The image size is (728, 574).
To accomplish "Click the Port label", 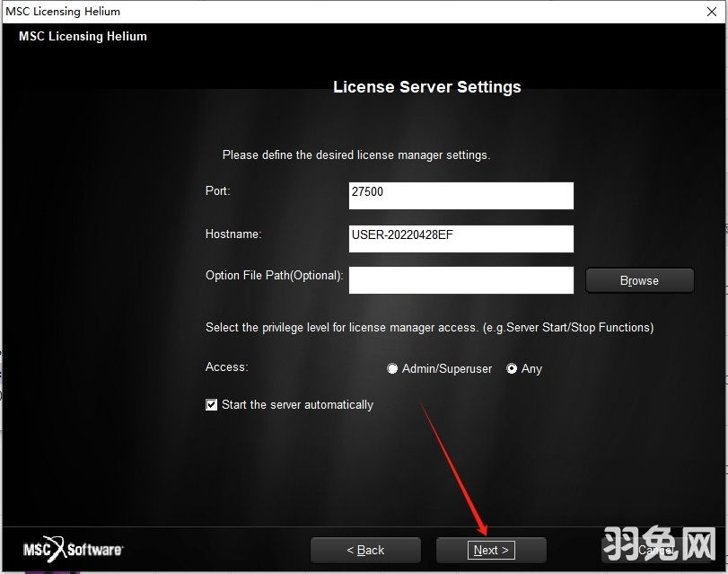I will pos(218,191).
